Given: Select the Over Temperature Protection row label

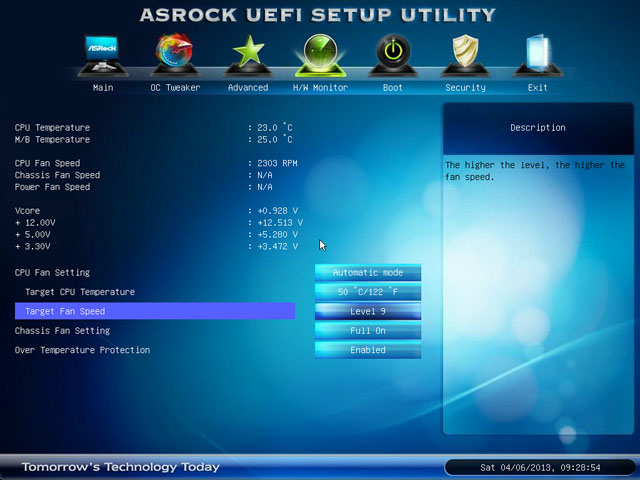Looking at the screenshot, I should 82,350.
